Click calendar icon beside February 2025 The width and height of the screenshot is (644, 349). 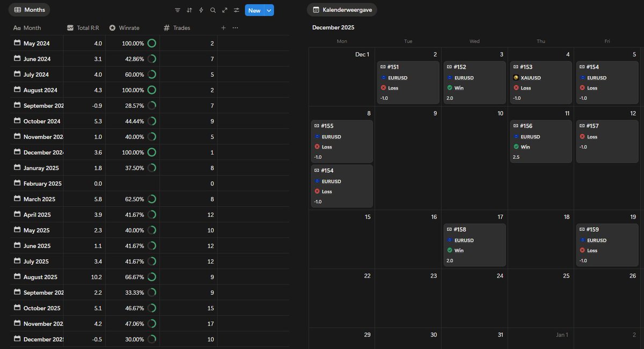point(17,183)
